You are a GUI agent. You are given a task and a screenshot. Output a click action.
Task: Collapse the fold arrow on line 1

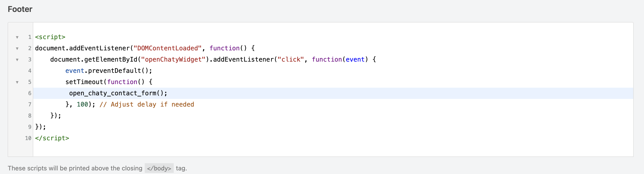pos(17,37)
